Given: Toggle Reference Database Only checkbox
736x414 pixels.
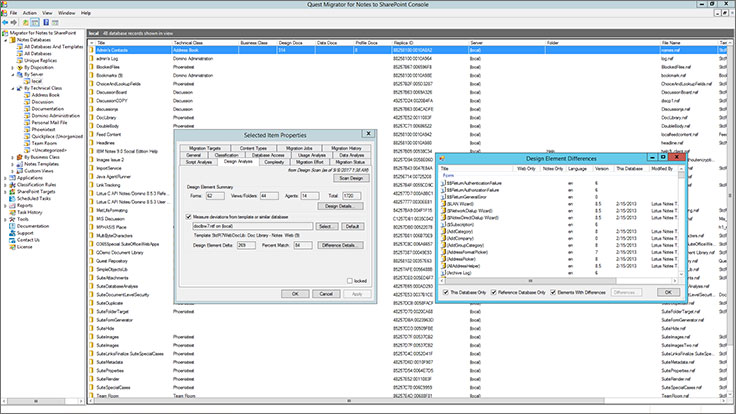Looking at the screenshot, I should 494,292.
